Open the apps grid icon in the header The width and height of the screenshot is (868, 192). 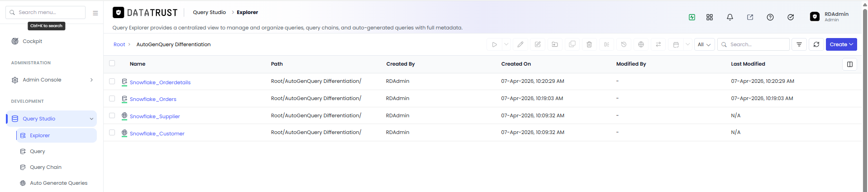pos(710,17)
